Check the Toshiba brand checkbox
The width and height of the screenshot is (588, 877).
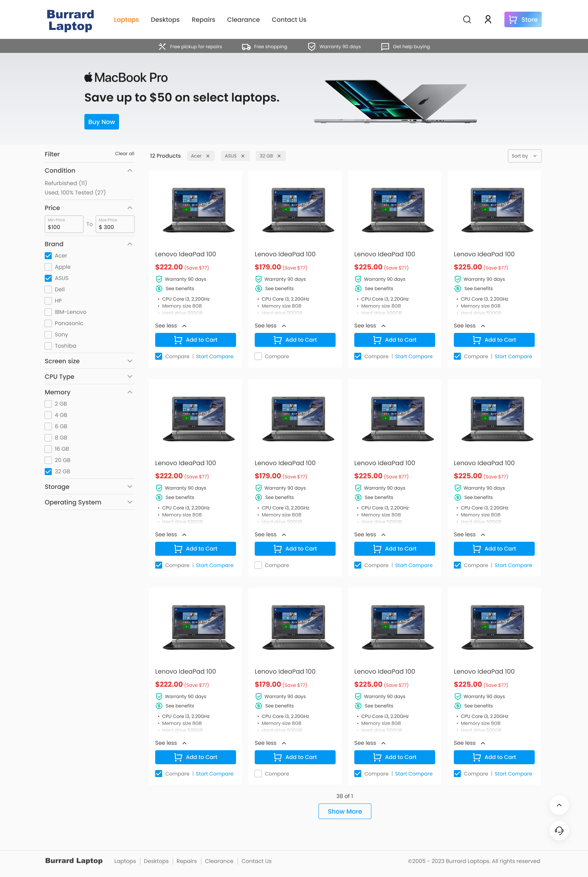(x=48, y=346)
